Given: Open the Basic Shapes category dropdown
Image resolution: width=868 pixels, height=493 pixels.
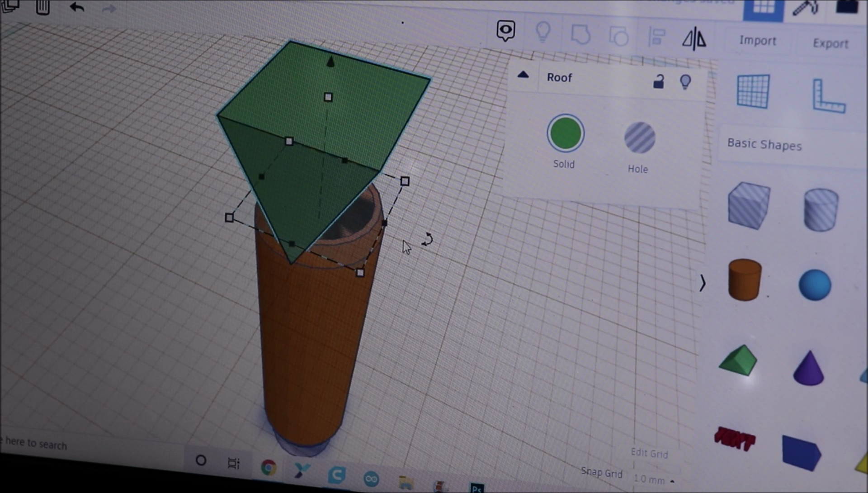Looking at the screenshot, I should tap(764, 144).
